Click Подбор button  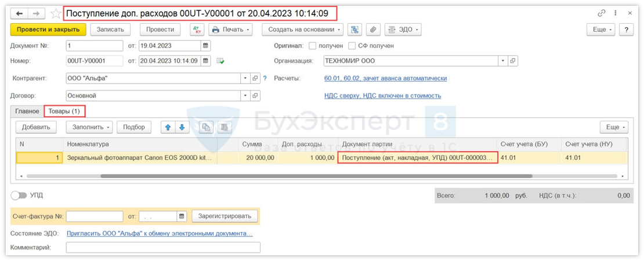click(x=134, y=127)
